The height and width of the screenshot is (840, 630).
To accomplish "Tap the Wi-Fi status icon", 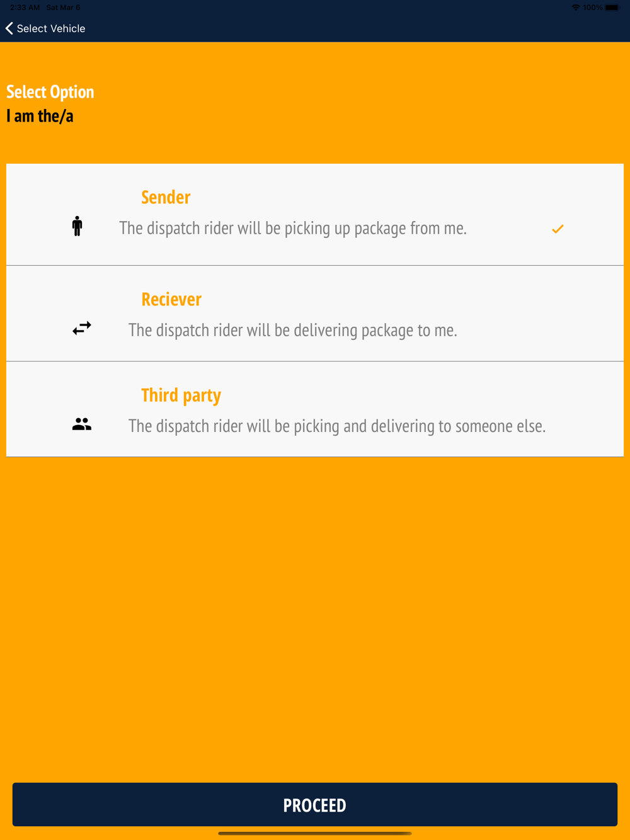I will (x=576, y=8).
